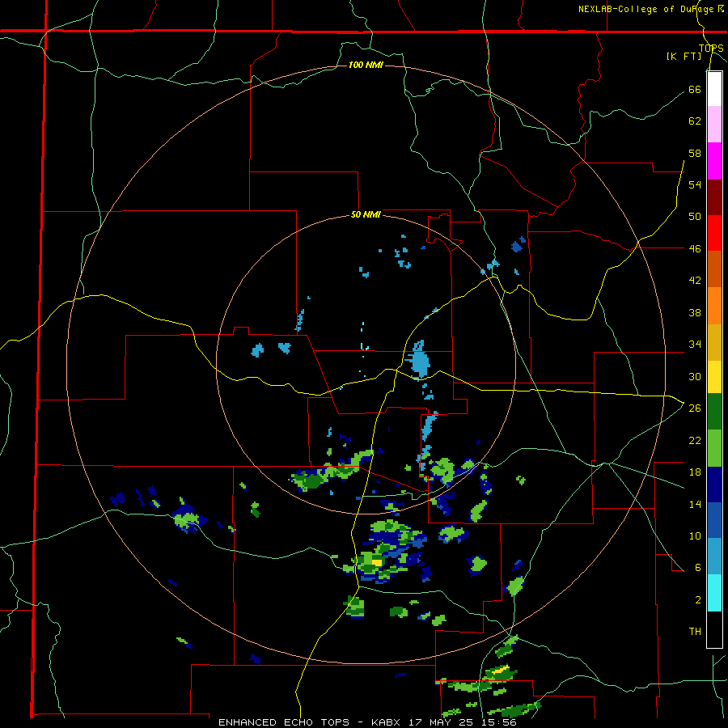Screen dimensions: 728x728
Task: Select the '50' legend value
Action: 695,216
